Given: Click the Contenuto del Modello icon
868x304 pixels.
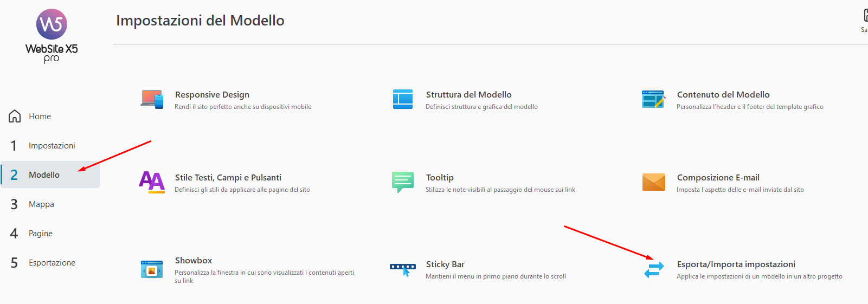Looking at the screenshot, I should [653, 100].
